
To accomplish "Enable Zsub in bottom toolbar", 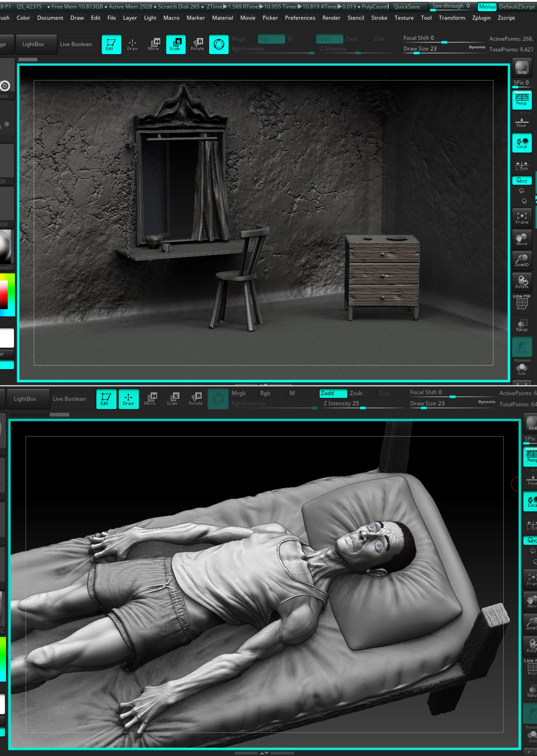I will click(362, 393).
